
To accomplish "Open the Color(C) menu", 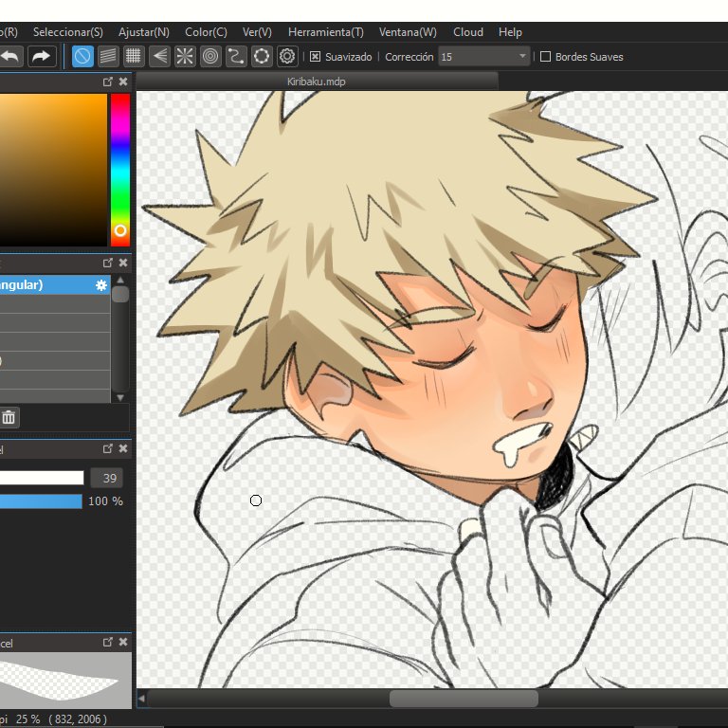I will (206, 32).
